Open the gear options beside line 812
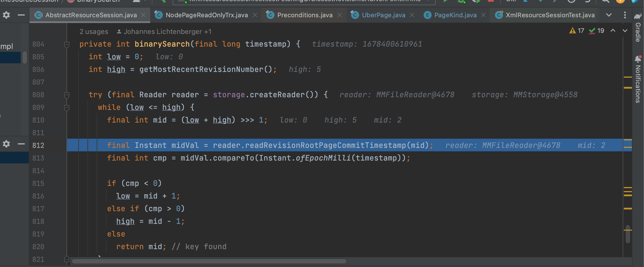The height and width of the screenshot is (267, 644). pyautogui.click(x=6, y=144)
